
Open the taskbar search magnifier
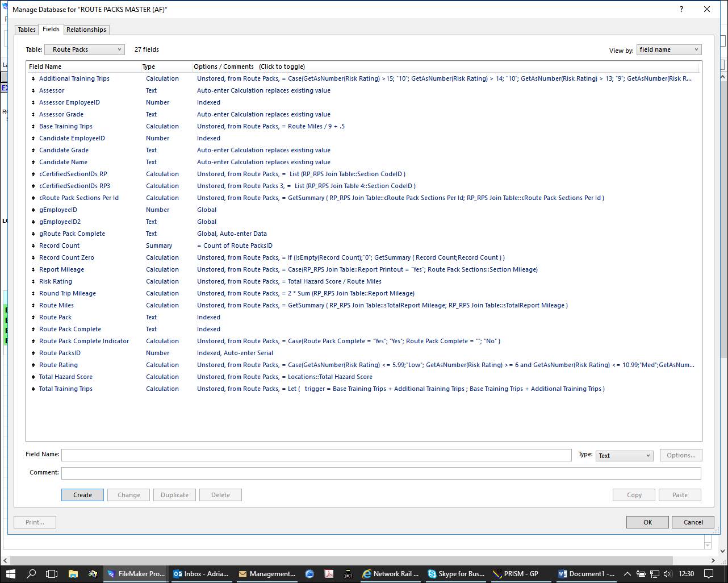31,573
